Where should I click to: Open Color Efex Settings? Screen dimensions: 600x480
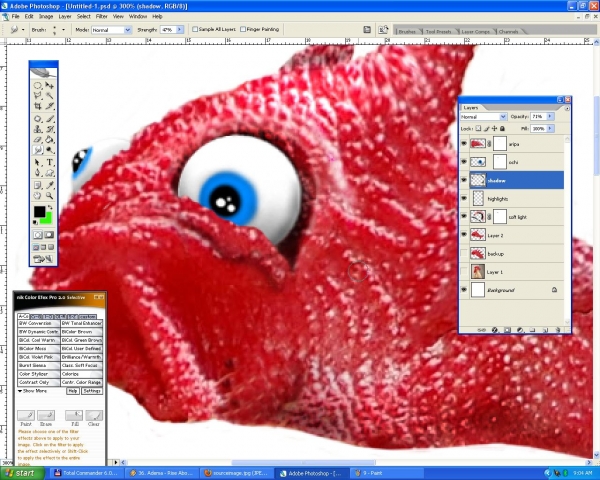coord(92,391)
